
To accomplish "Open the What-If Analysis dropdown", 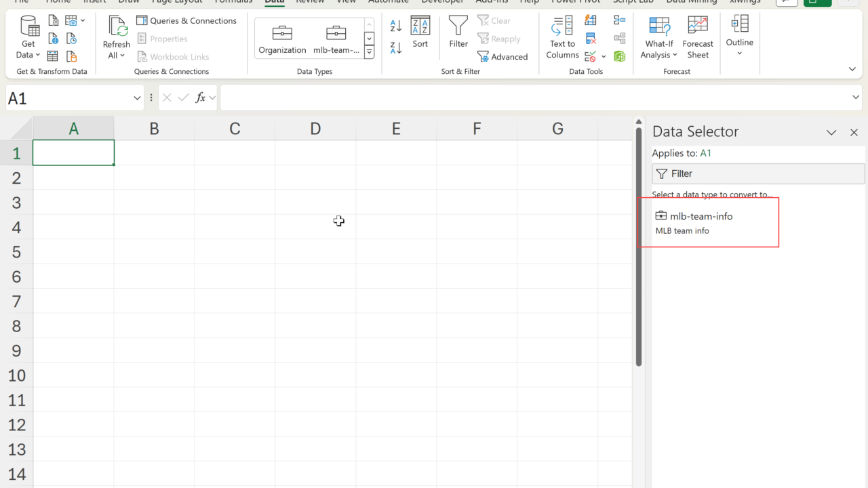I will point(658,55).
